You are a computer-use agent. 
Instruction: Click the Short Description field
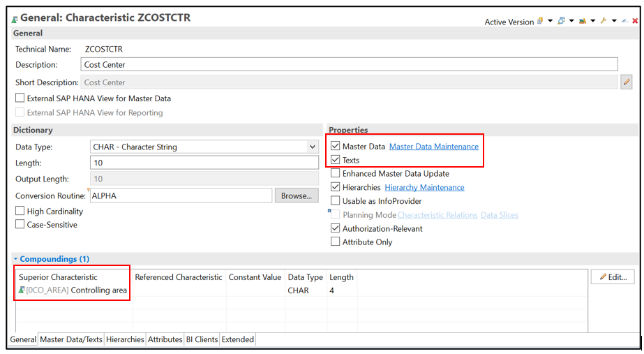click(349, 82)
